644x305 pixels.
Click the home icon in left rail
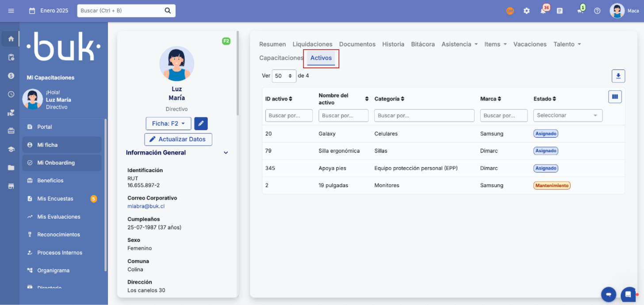11,39
